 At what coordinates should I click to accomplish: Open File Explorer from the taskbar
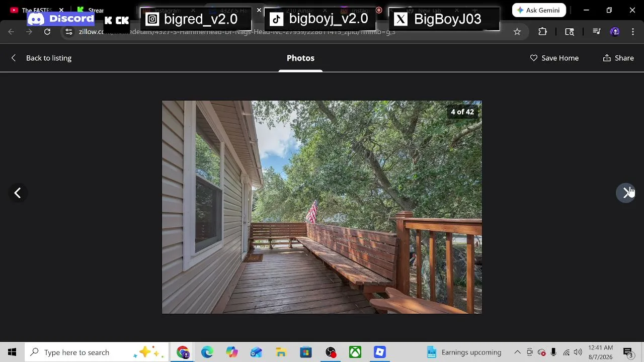[x=281, y=352]
